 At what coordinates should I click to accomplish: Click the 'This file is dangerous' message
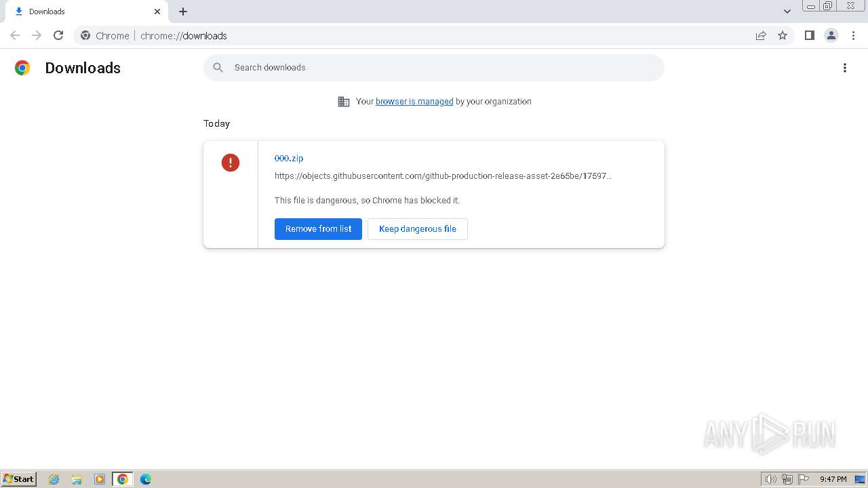[x=367, y=201]
